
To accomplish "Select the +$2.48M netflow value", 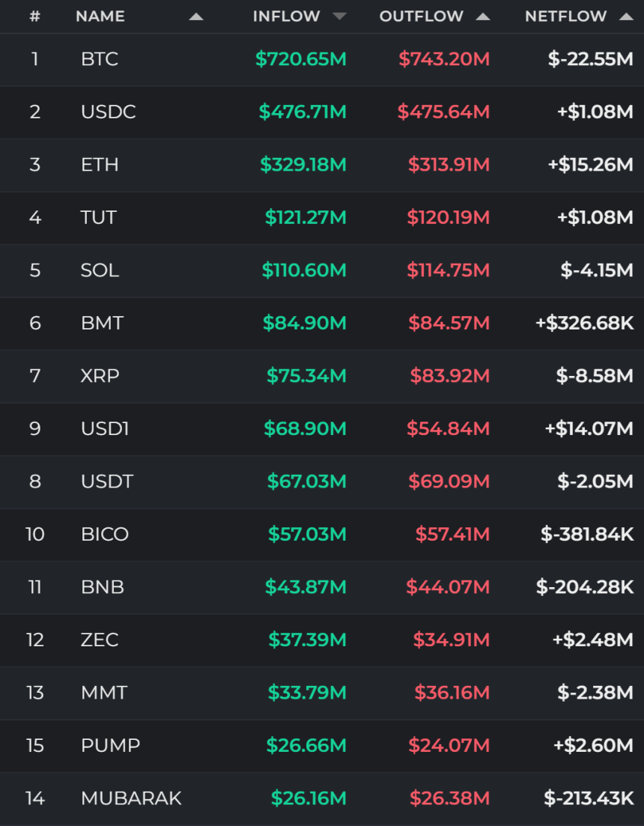I will [592, 640].
